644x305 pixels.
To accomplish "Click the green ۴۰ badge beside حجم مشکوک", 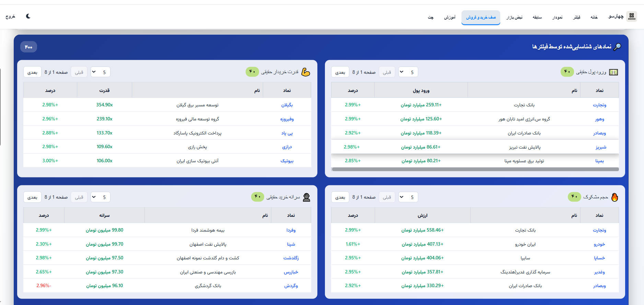I will [x=574, y=197].
